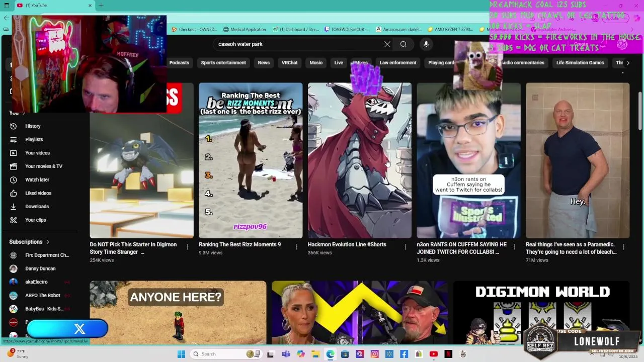This screenshot has width=644, height=362.
Task: Open more options for Paramedic short
Action: tap(623, 247)
